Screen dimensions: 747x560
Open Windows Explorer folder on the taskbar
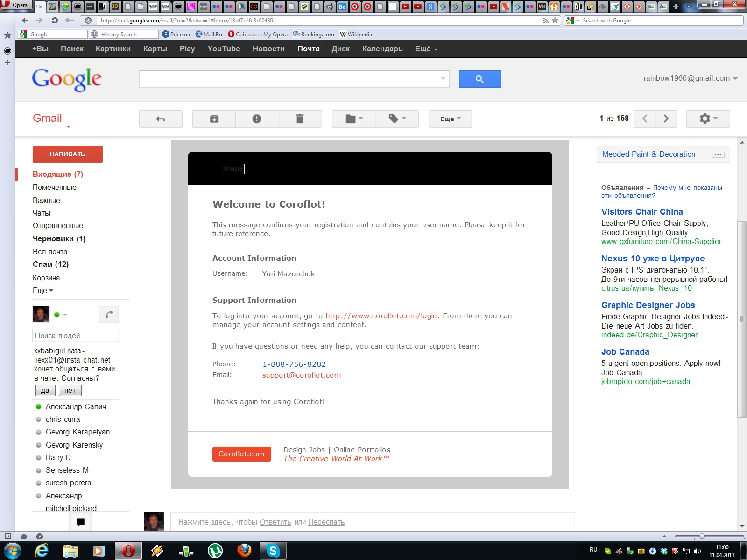[70, 551]
